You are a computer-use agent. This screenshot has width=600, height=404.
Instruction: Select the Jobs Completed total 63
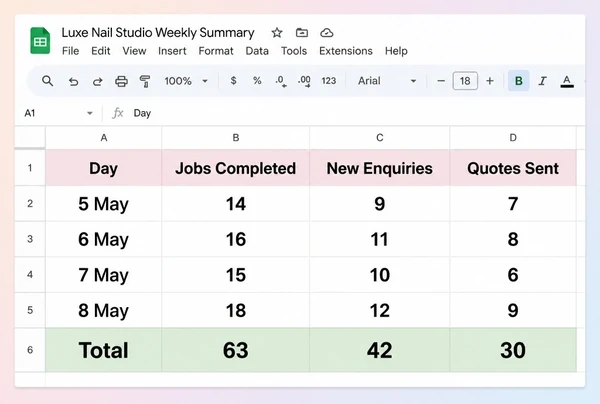(x=236, y=350)
